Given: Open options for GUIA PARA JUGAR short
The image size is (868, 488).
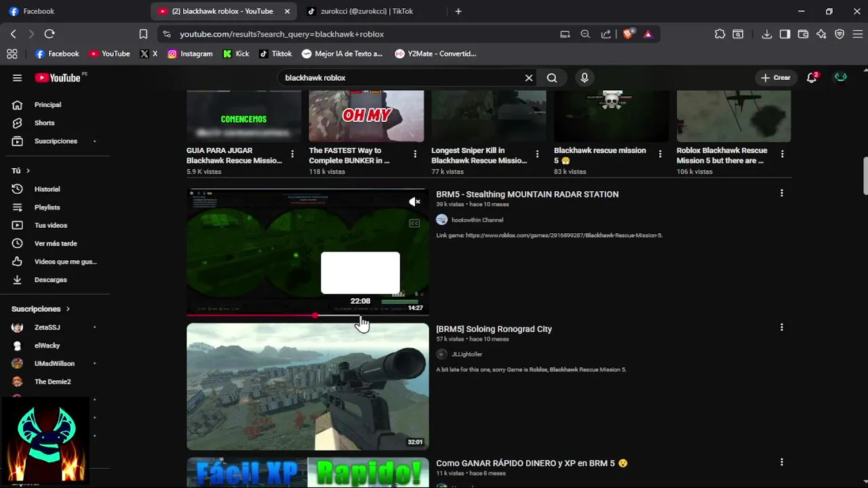Looking at the screenshot, I should tap(292, 155).
